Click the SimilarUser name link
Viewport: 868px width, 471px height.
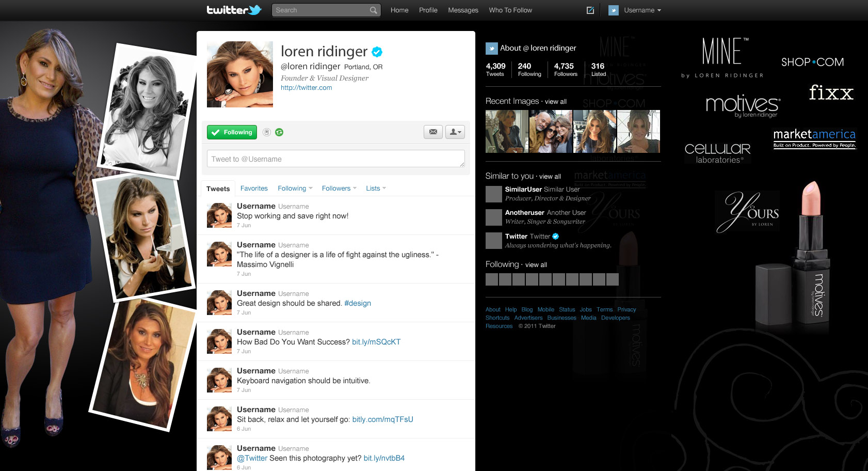(523, 190)
